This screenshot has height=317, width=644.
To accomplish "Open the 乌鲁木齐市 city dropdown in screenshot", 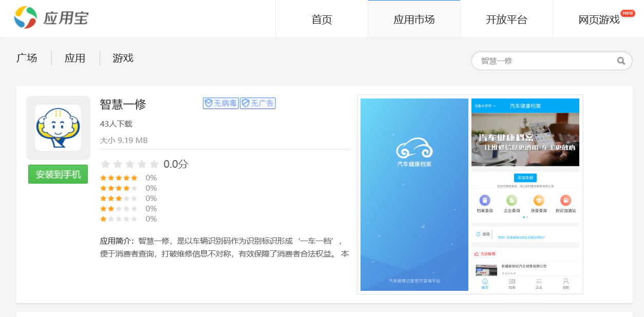I will pos(485,106).
